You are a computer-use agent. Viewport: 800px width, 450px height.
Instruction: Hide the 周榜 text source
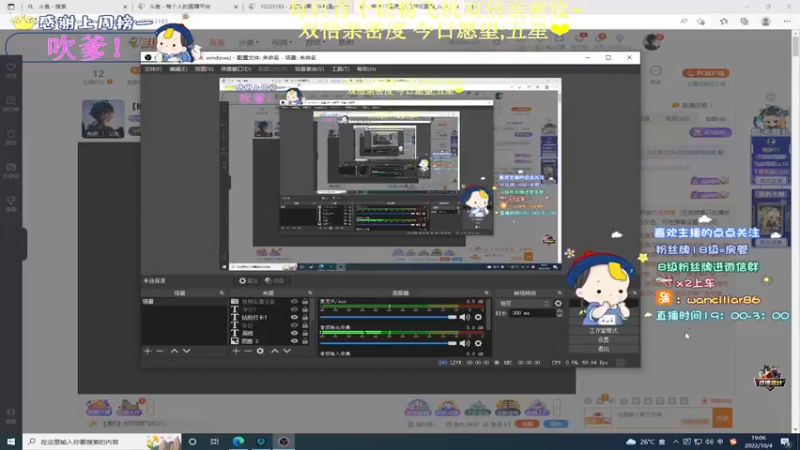point(294,333)
